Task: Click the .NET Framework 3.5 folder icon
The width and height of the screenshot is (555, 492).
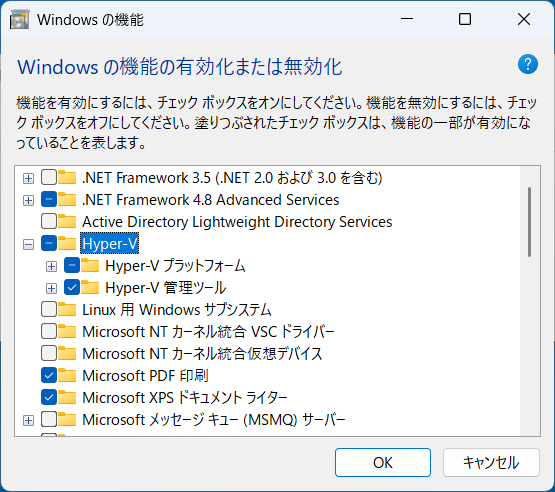Action: (x=67, y=177)
